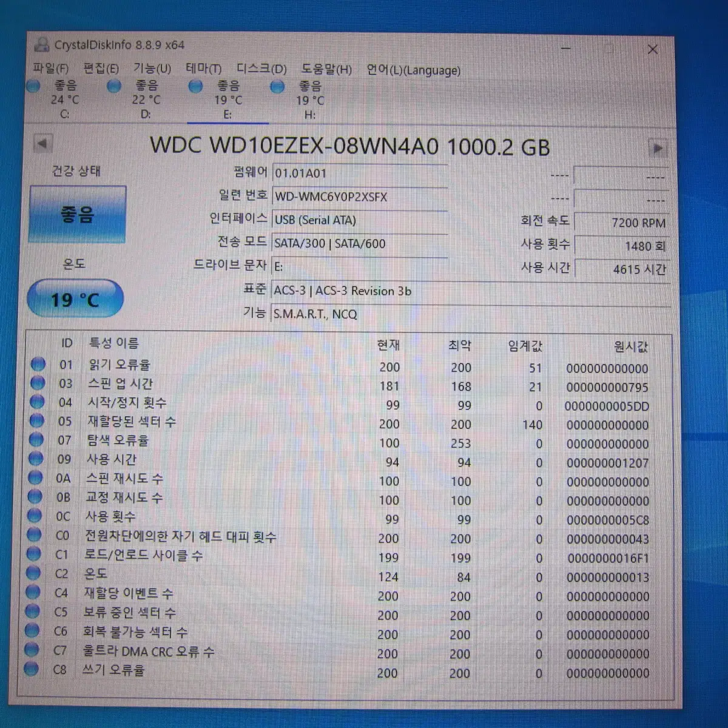Viewport: 728px width, 728px height.
Task: Click the interface field USB (Serial ATA)
Action: click(360, 220)
